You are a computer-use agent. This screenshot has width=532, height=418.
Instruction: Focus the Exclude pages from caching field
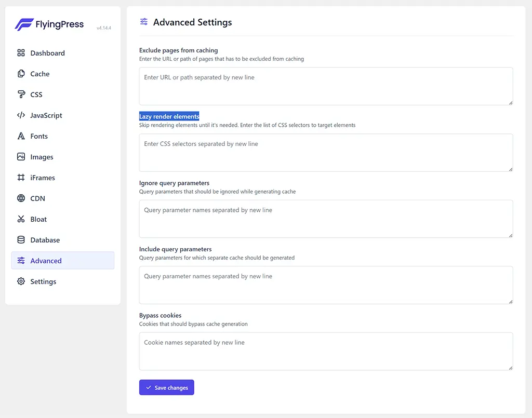click(x=326, y=86)
